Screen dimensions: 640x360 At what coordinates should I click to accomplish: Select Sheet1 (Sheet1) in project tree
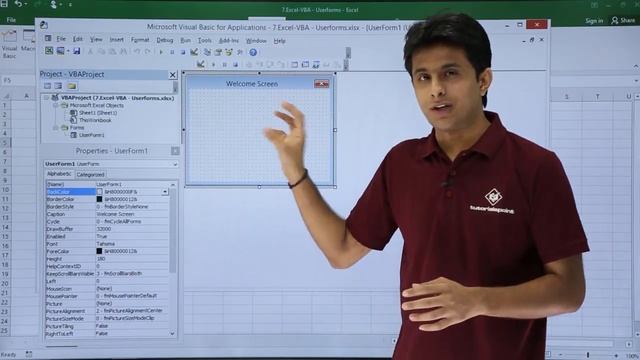pos(98,113)
